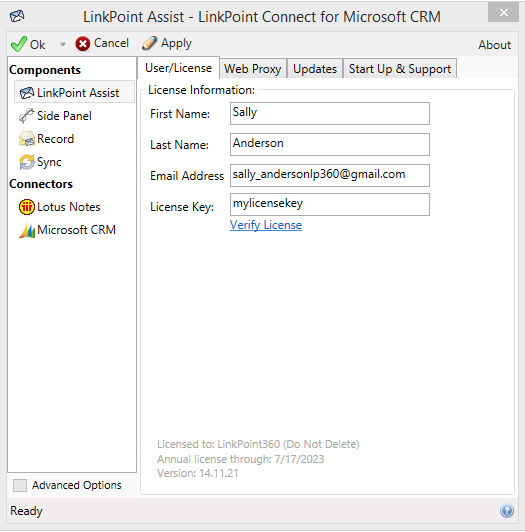Click the app envelope icon in title bar
The height and width of the screenshot is (532, 525).
pos(17,16)
